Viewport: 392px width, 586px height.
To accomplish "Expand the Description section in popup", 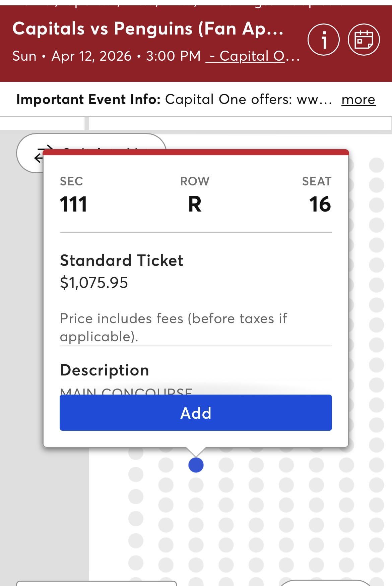I will coord(105,370).
